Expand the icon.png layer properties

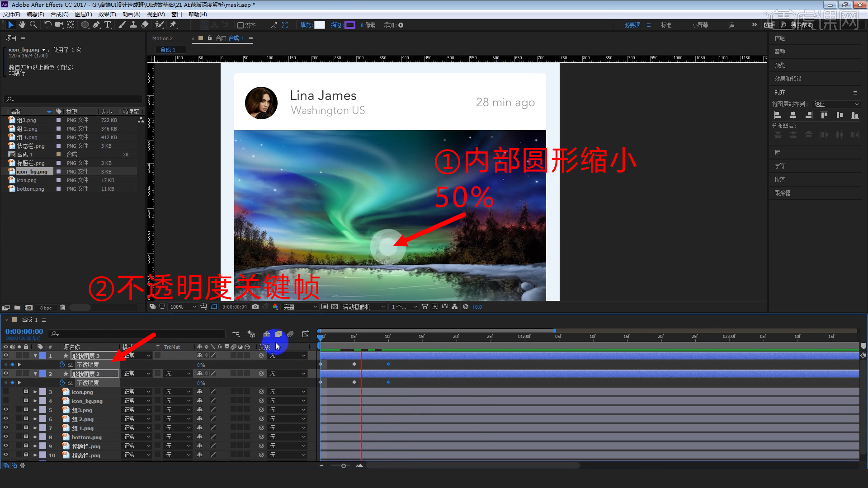click(35, 392)
